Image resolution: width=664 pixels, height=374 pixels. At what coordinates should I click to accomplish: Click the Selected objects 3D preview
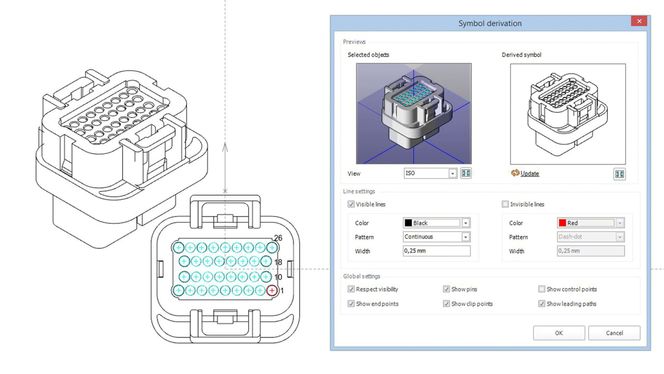pos(414,114)
